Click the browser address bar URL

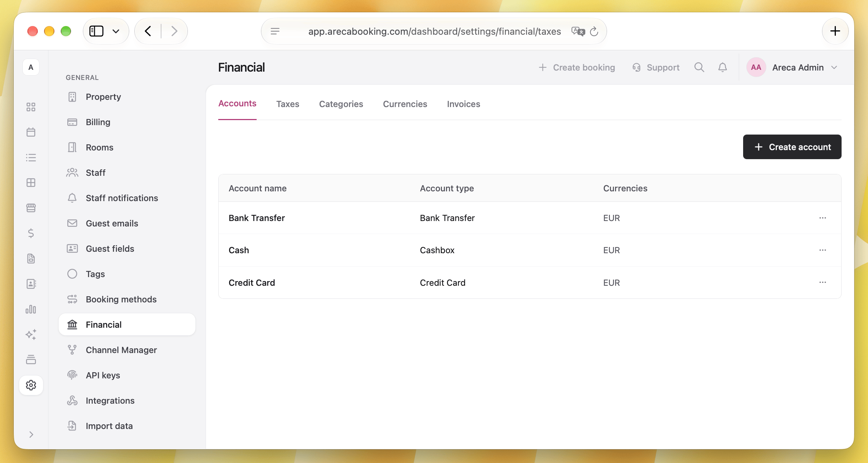pyautogui.click(x=434, y=31)
